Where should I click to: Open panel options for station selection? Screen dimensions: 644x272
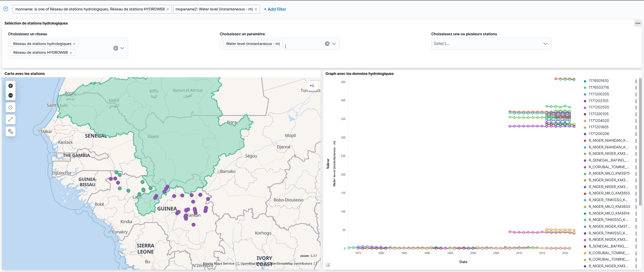coord(638,23)
